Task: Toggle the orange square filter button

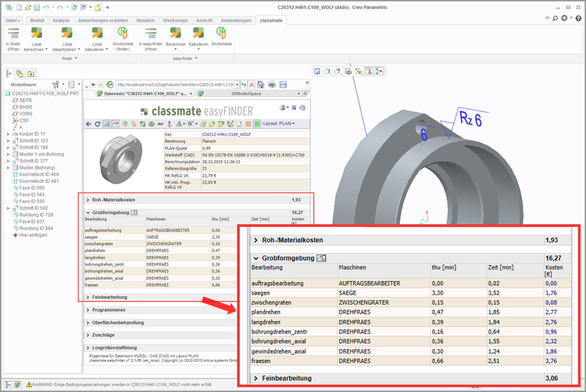Action: pos(248,124)
